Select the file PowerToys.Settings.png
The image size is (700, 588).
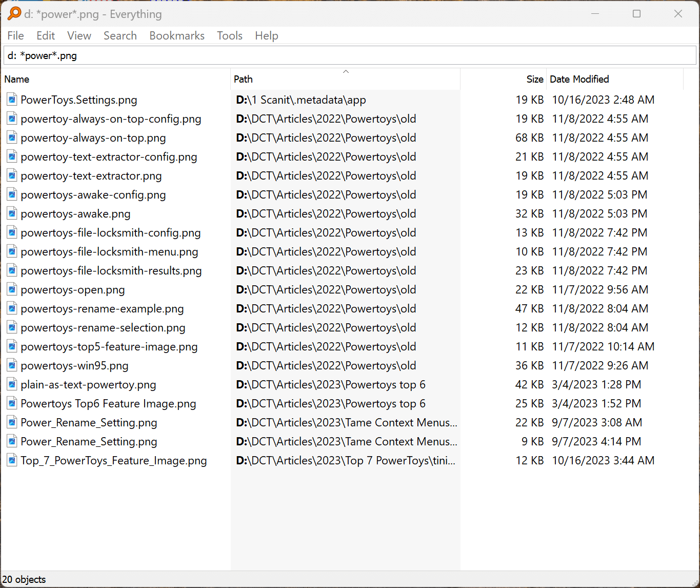point(79,100)
